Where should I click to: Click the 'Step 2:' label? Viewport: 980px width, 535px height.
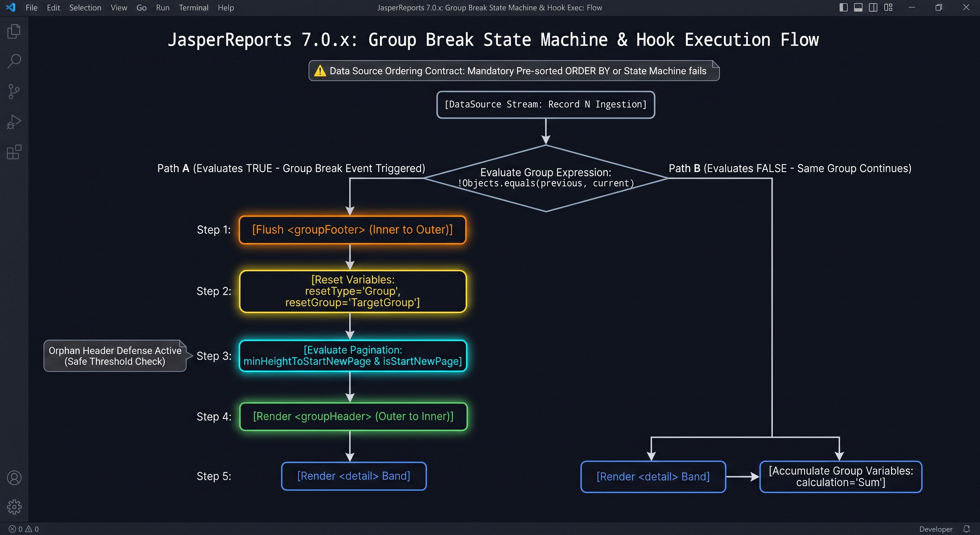[214, 291]
